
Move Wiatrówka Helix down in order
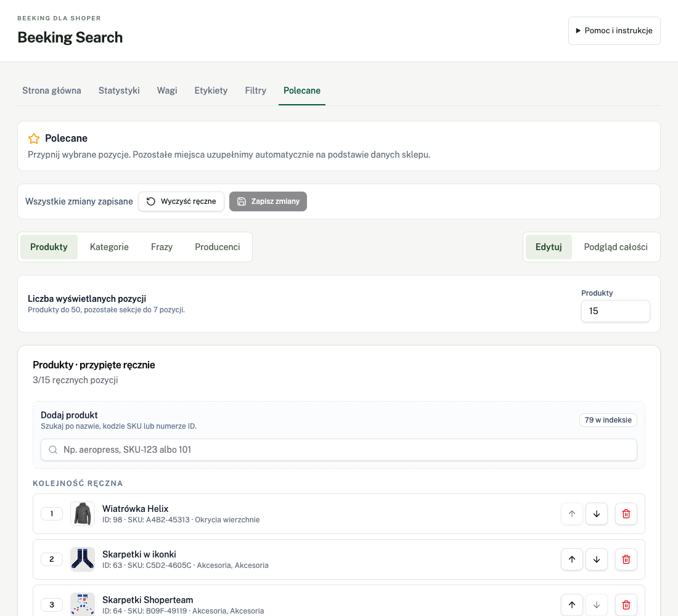click(596, 514)
